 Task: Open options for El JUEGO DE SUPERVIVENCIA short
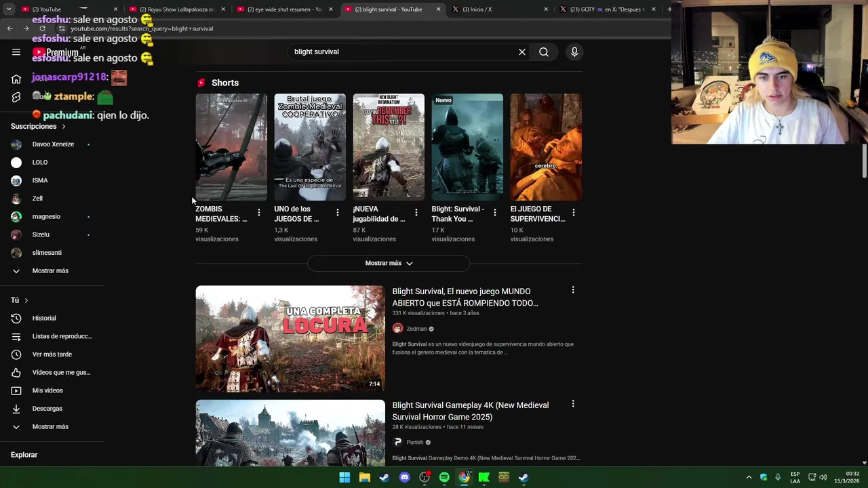coord(574,213)
